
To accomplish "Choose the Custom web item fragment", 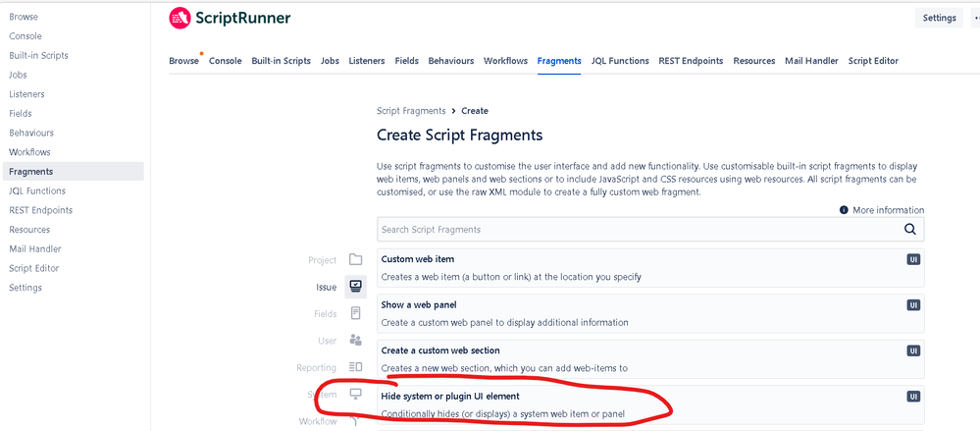I will [650, 268].
